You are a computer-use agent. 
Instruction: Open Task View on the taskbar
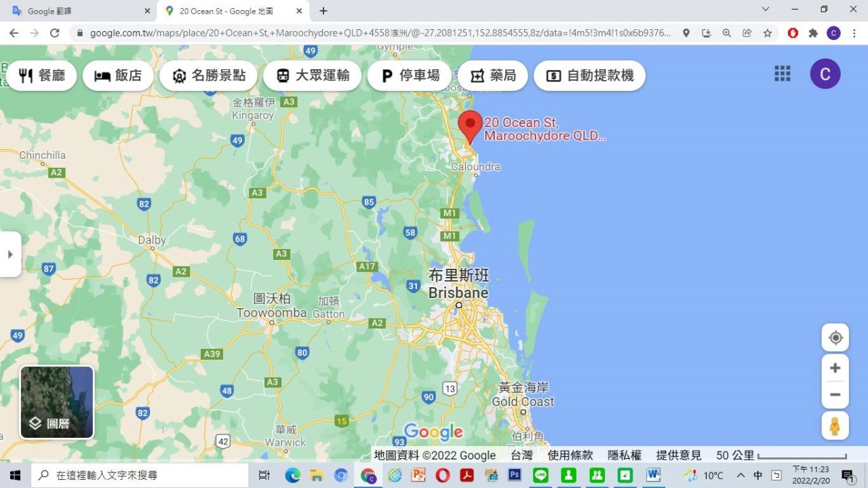coord(264,475)
